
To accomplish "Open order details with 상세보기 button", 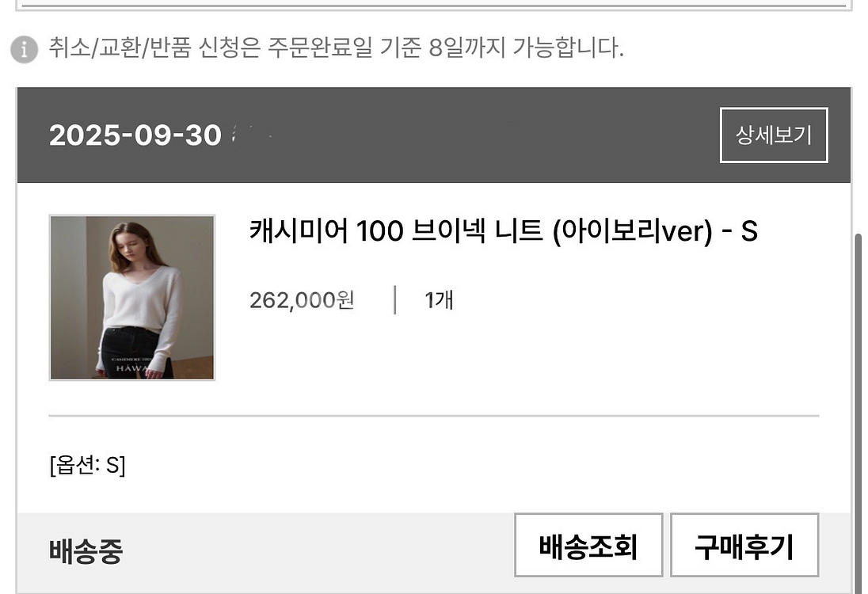I will click(773, 135).
